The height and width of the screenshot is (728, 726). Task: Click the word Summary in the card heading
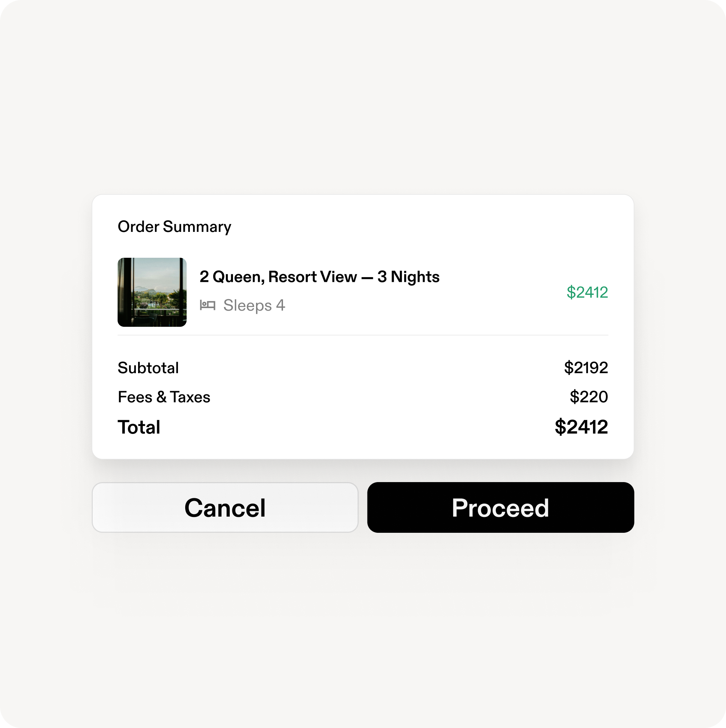tap(197, 227)
